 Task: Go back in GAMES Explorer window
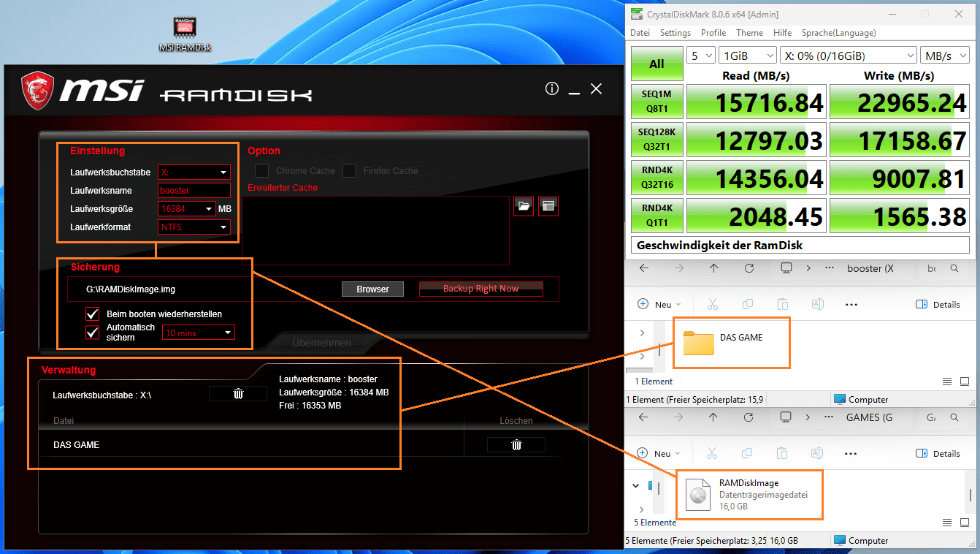click(x=644, y=417)
